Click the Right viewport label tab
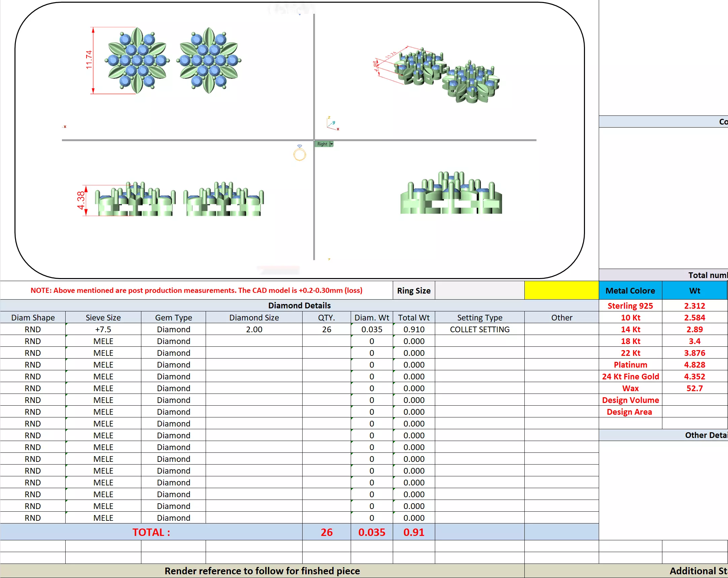Screen dimensions: 728x578 (x=322, y=144)
